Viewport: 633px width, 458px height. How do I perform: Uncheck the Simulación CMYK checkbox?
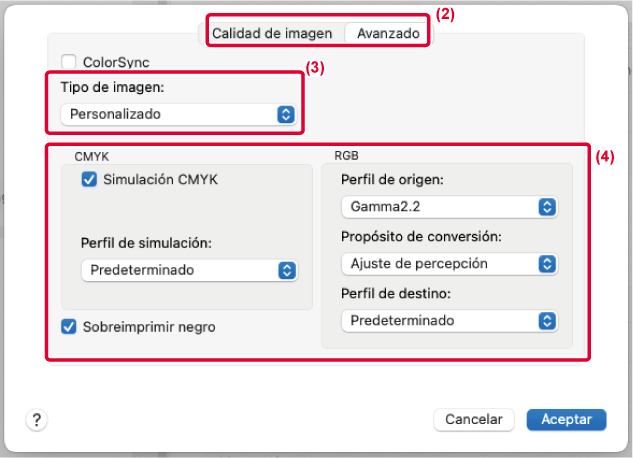(x=89, y=180)
